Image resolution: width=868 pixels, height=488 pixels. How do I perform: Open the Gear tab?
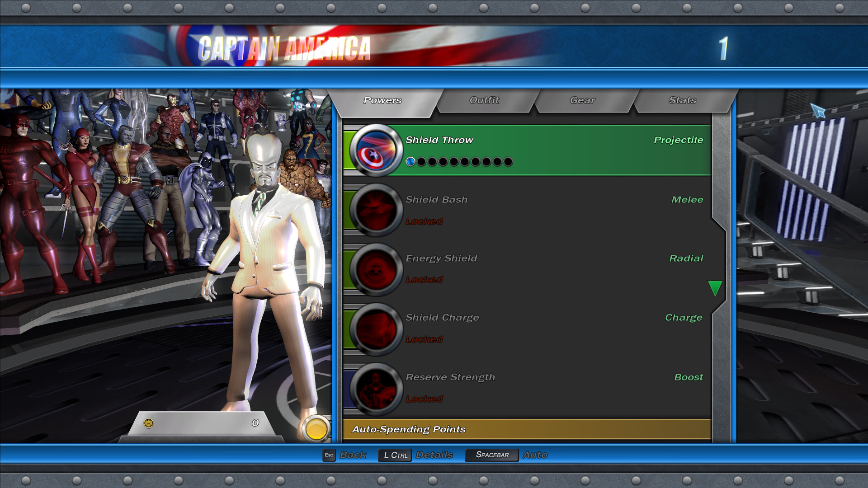[x=582, y=100]
